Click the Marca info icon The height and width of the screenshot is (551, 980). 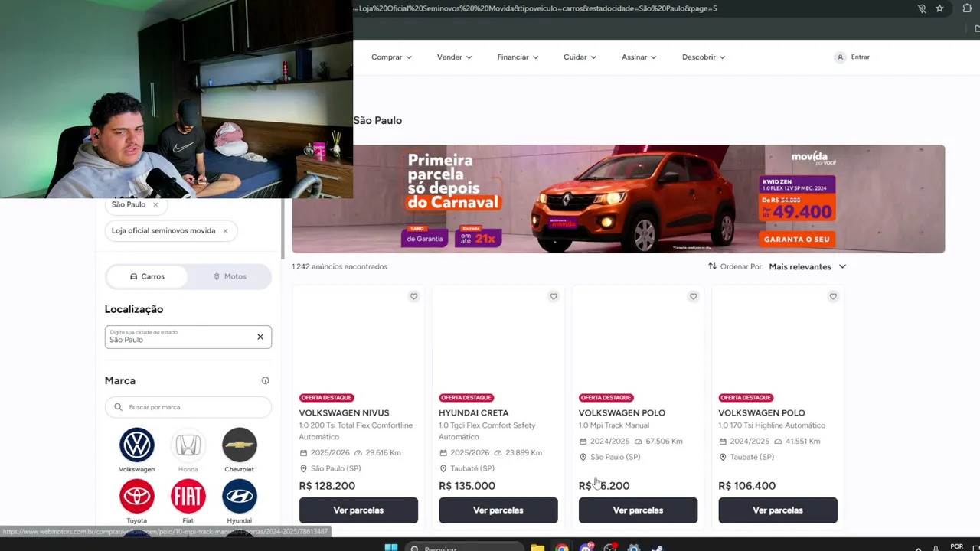click(x=265, y=380)
